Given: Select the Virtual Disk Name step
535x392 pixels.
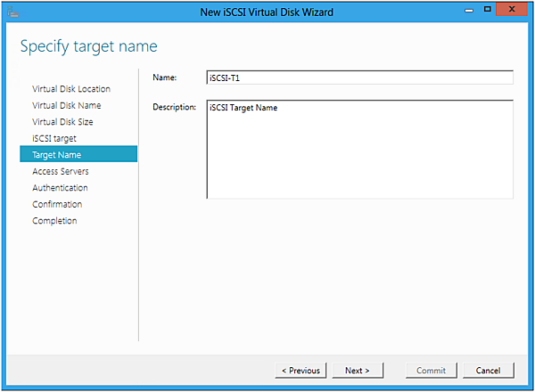Looking at the screenshot, I should (x=67, y=105).
